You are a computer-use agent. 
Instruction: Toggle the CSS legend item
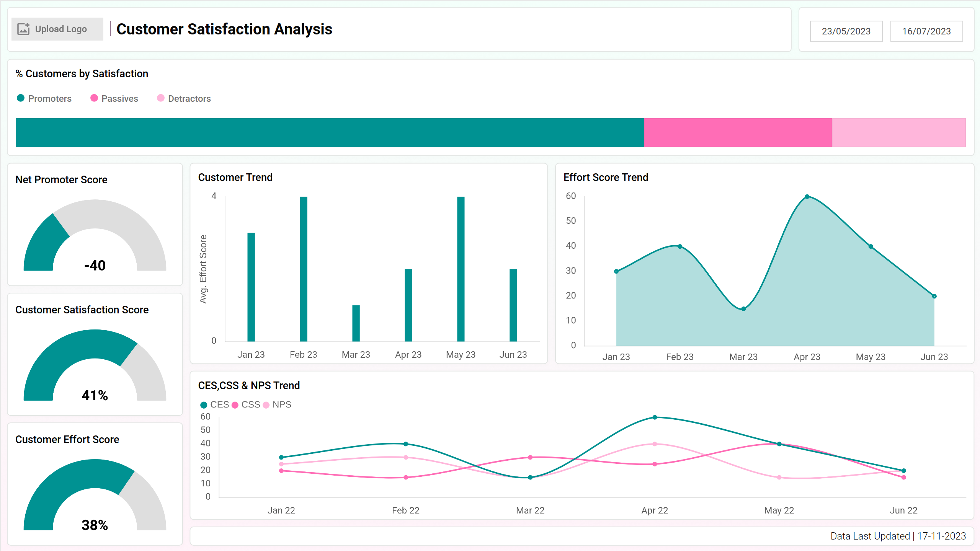246,405
